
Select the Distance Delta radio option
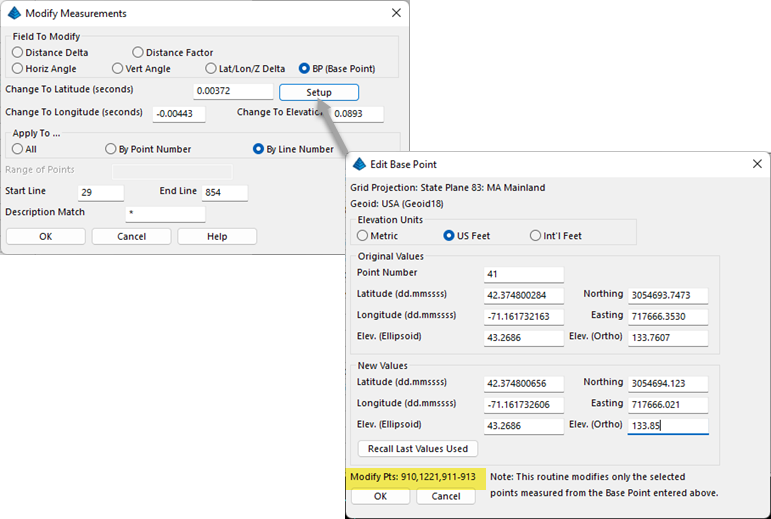[18, 52]
